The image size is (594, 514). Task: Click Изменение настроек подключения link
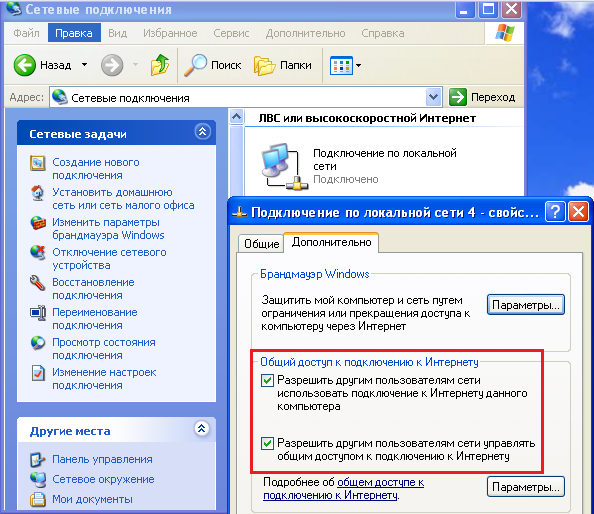[104, 378]
